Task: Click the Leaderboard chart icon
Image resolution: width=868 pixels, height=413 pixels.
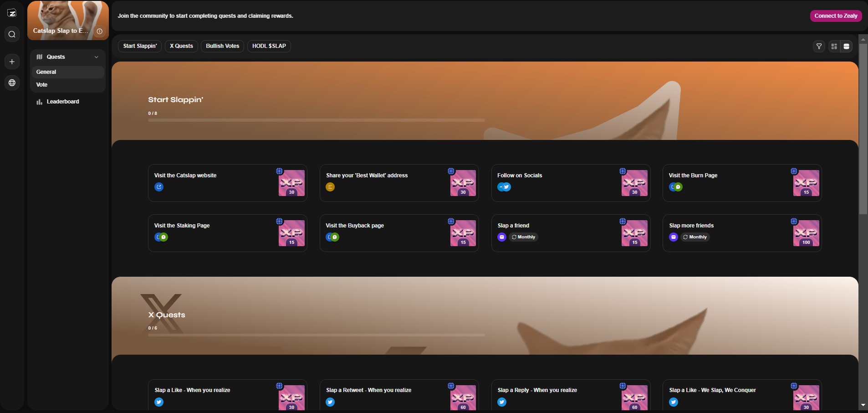Action: point(40,102)
